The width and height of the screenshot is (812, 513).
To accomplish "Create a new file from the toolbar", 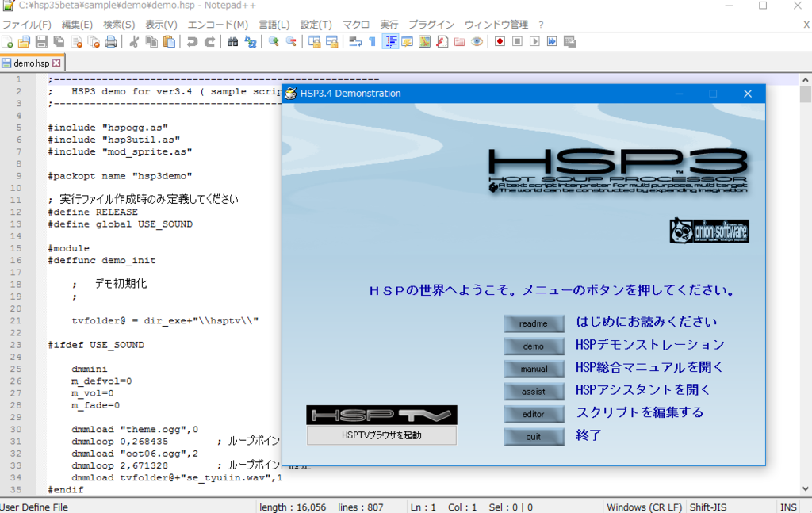I will (7, 42).
